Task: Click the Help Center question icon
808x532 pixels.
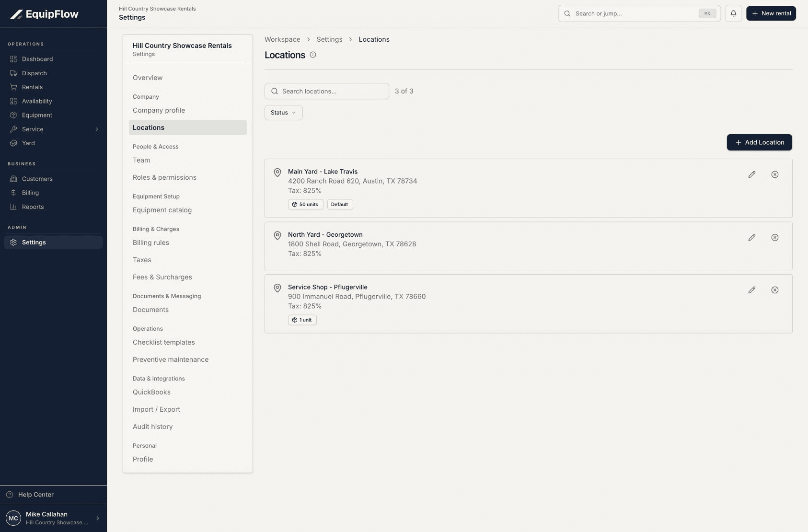Action: (x=10, y=495)
